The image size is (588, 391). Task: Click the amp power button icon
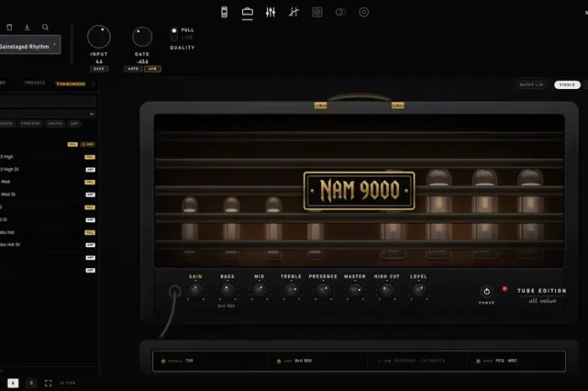tap(486, 291)
